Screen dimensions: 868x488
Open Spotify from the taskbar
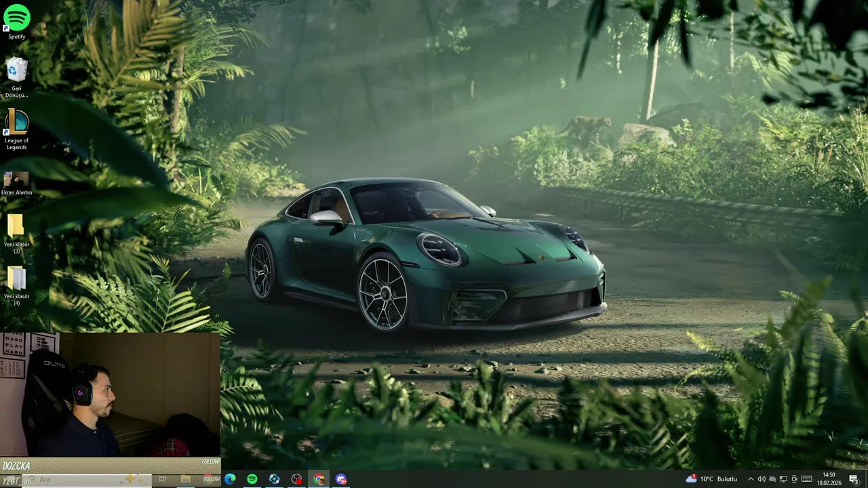click(x=252, y=479)
